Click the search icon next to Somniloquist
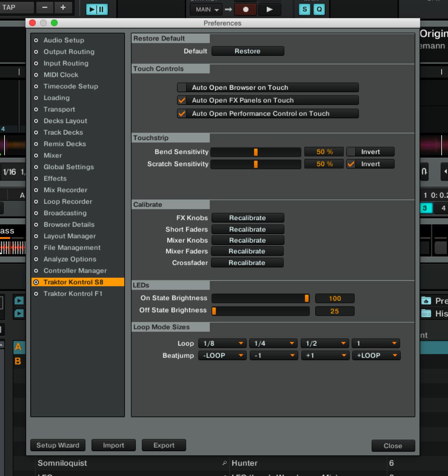 [x=224, y=463]
